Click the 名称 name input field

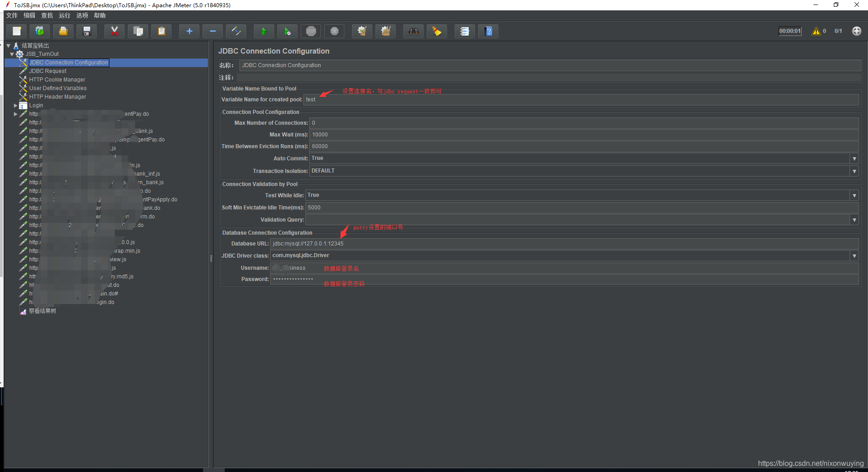pos(550,65)
